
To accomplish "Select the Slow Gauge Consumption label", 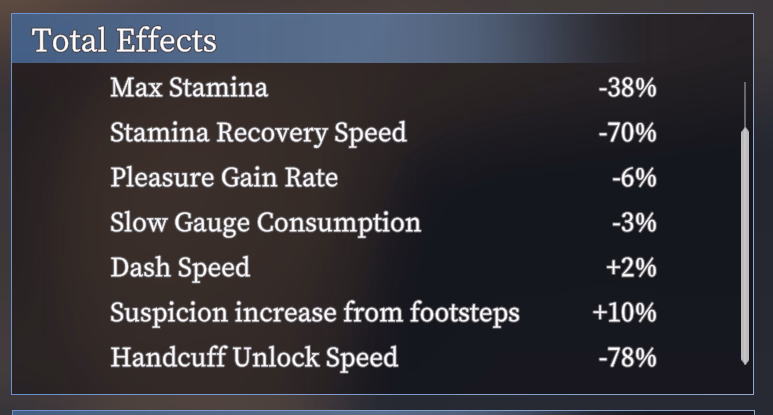I will 265,223.
